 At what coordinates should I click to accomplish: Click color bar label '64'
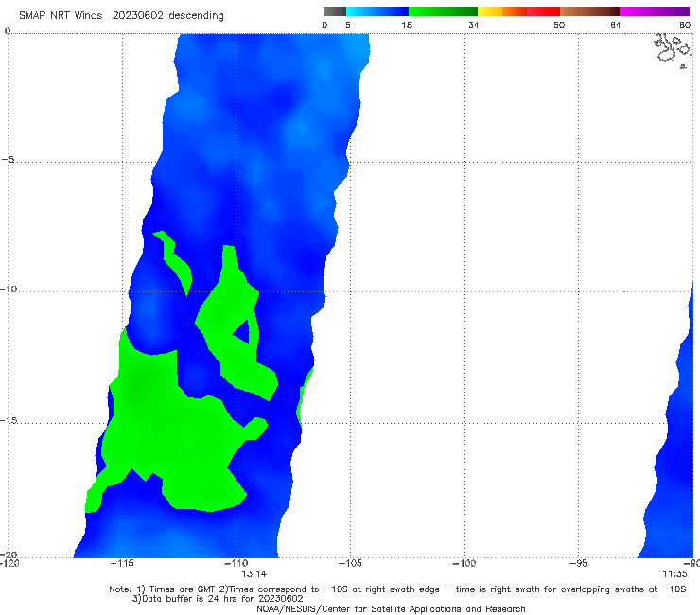[x=616, y=25]
